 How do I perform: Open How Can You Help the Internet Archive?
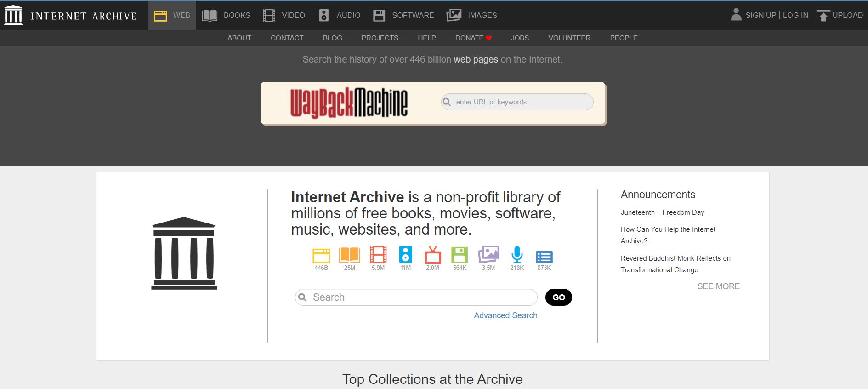[x=668, y=235]
